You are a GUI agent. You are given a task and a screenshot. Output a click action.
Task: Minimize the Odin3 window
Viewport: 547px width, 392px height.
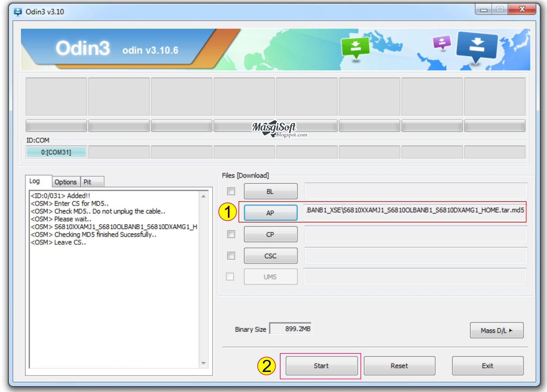click(x=483, y=10)
